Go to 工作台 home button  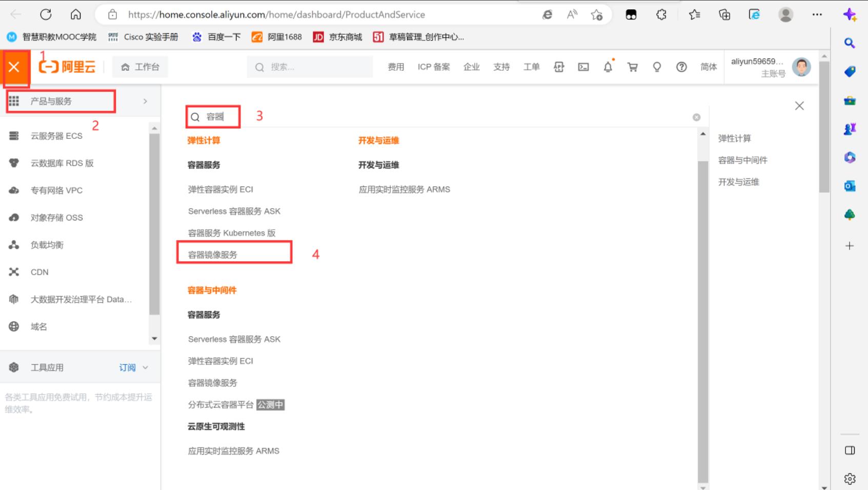pyautogui.click(x=140, y=67)
